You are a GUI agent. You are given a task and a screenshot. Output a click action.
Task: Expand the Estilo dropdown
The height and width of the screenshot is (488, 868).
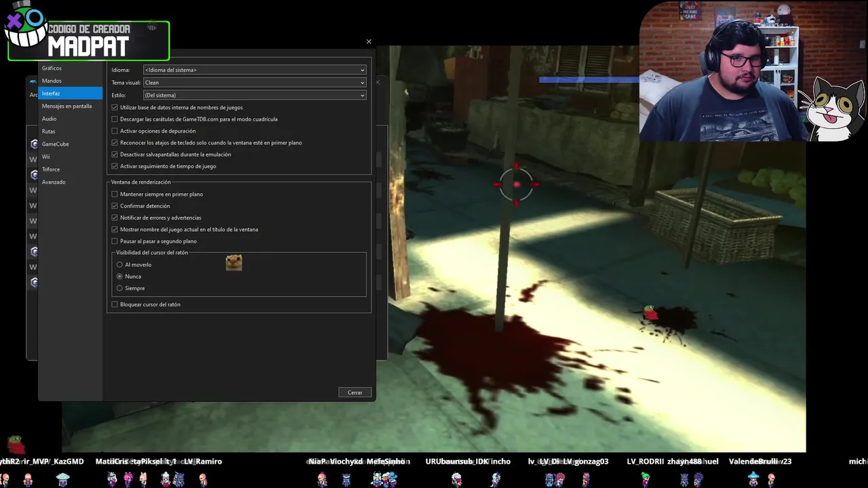tap(254, 95)
